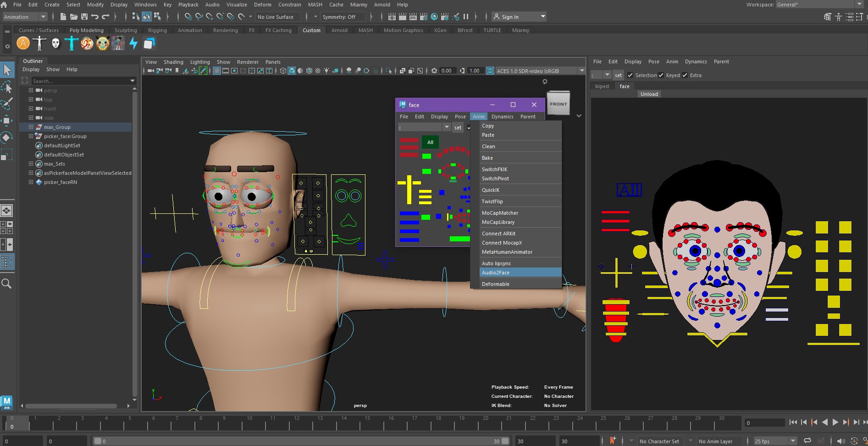Toggle use all lights bulb icon
The height and width of the screenshot is (446, 868).
pos(326,71)
